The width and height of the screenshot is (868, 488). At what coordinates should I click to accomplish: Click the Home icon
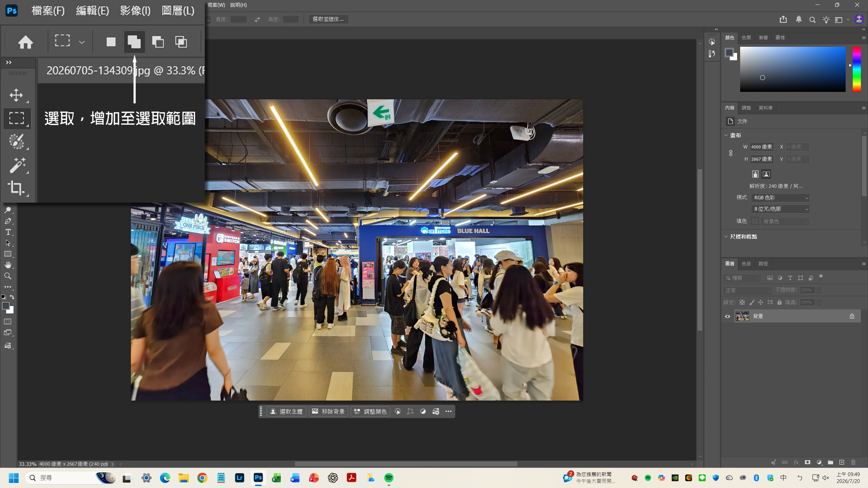coord(25,42)
